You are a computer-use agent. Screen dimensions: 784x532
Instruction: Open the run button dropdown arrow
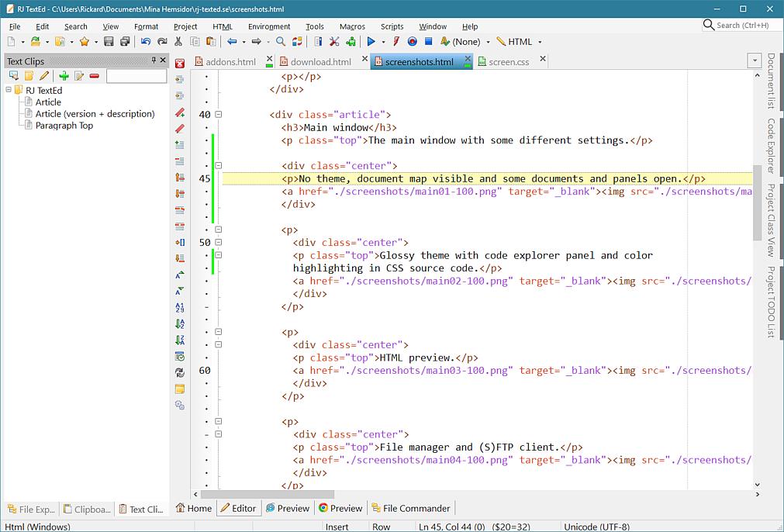[384, 43]
